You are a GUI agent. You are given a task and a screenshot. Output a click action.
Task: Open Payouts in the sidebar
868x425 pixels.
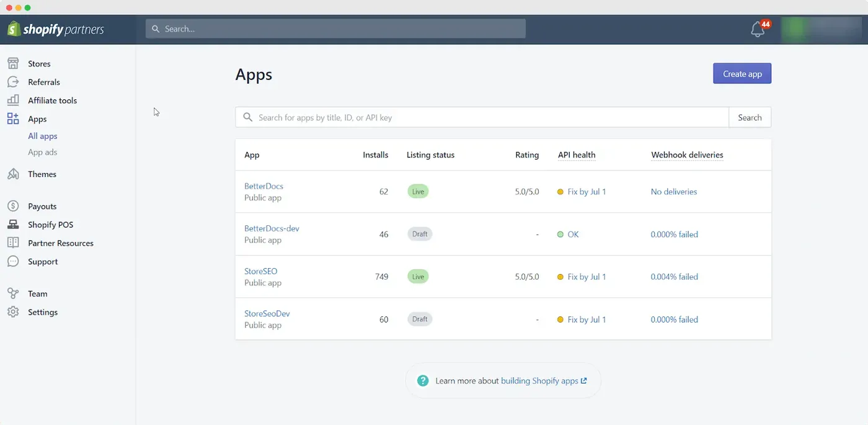pos(42,206)
